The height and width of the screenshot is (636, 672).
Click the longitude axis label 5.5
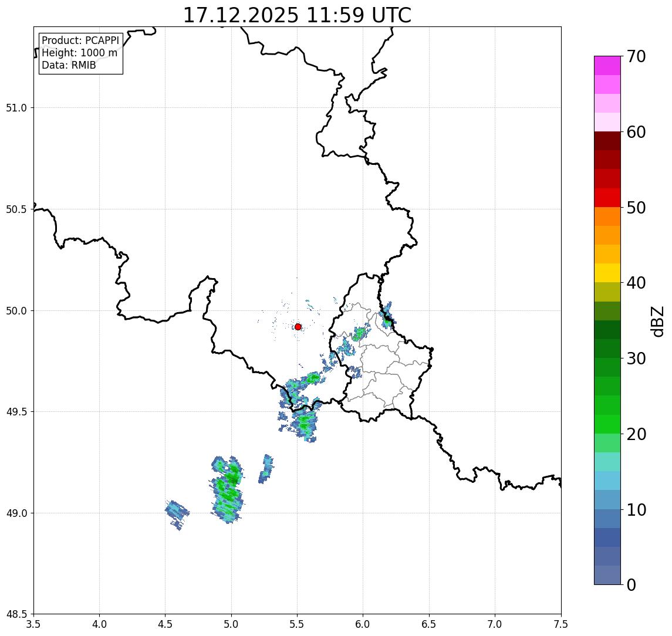click(298, 624)
